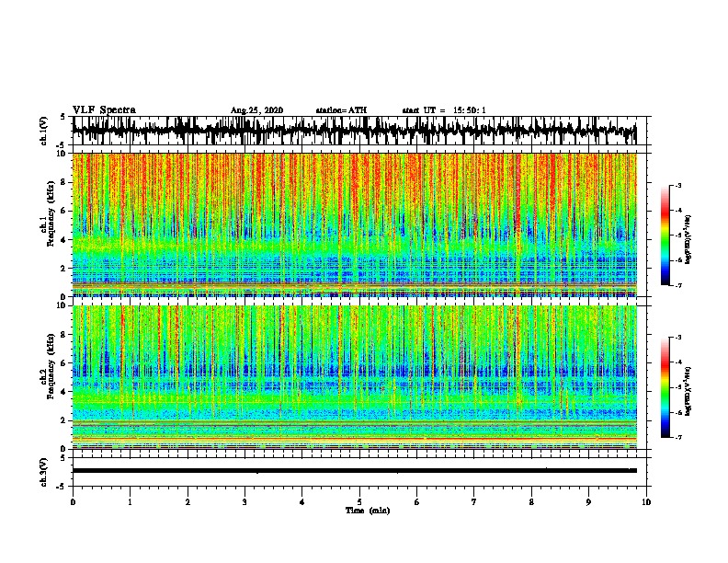This screenshot has width=728, height=563.
Task: Click the ch.2 frequency tick label "6"
Action: (63, 362)
